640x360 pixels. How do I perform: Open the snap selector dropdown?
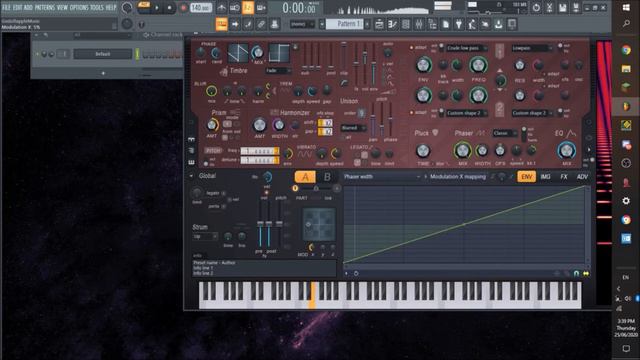(302, 24)
